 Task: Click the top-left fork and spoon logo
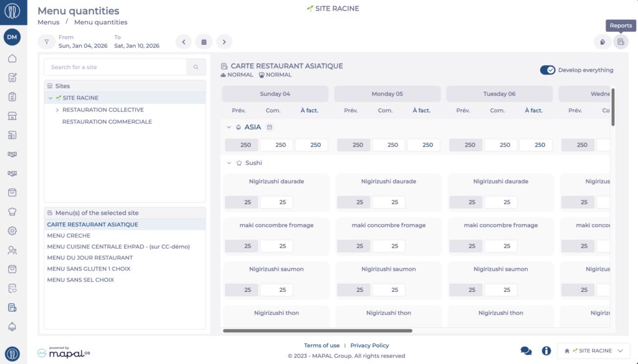[x=12, y=11]
